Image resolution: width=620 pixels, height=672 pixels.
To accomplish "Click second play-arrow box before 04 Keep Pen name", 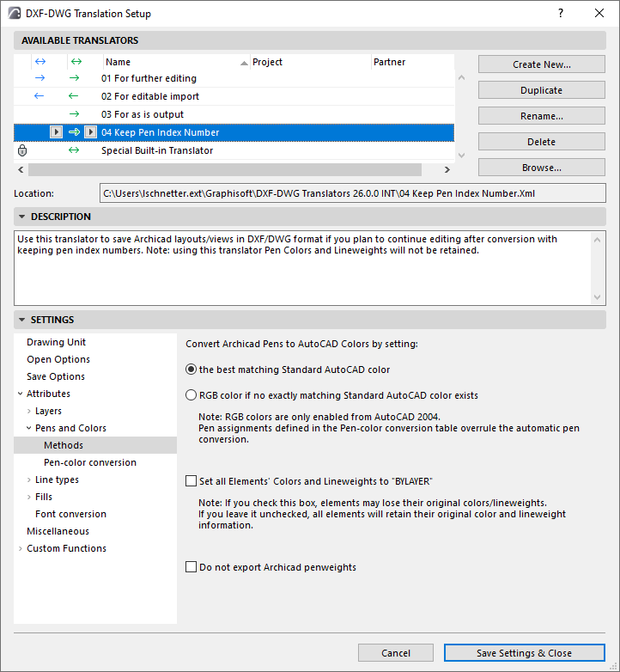I will click(x=90, y=132).
